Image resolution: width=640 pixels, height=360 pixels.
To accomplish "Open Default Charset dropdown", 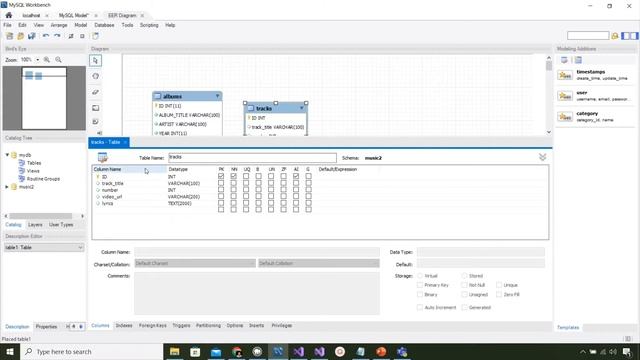I will click(x=195, y=263).
